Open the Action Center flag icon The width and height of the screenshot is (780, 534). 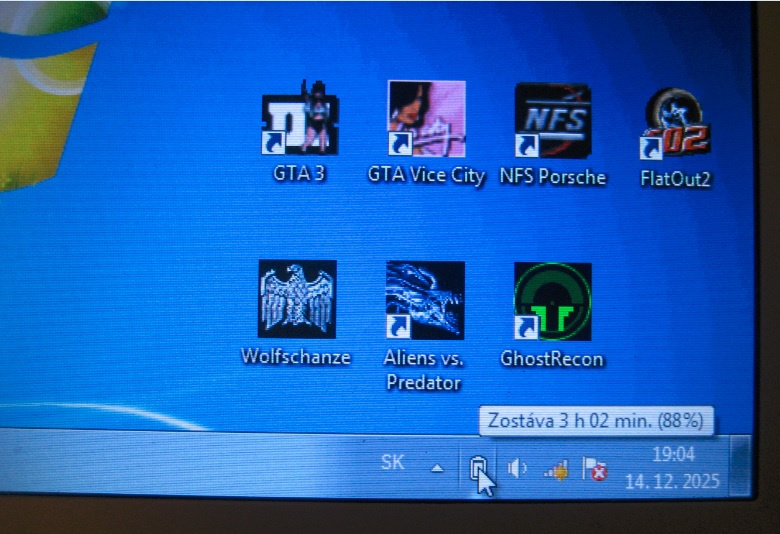pos(595,469)
